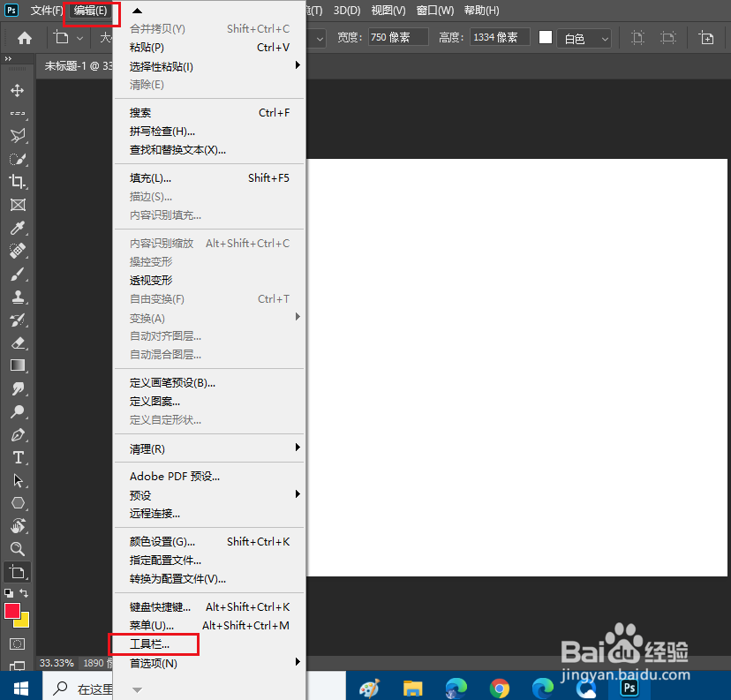Click the height field showing 1334 像素

pyautogui.click(x=500, y=37)
